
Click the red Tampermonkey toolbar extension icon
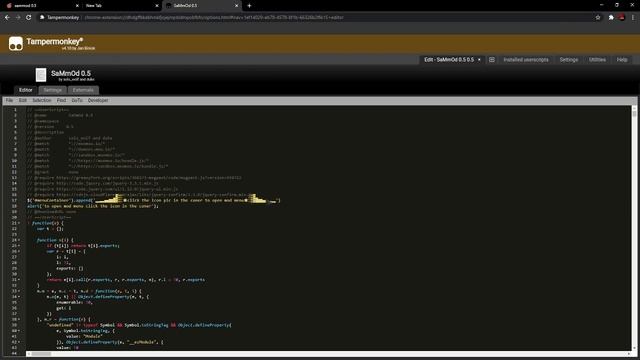coord(622,18)
